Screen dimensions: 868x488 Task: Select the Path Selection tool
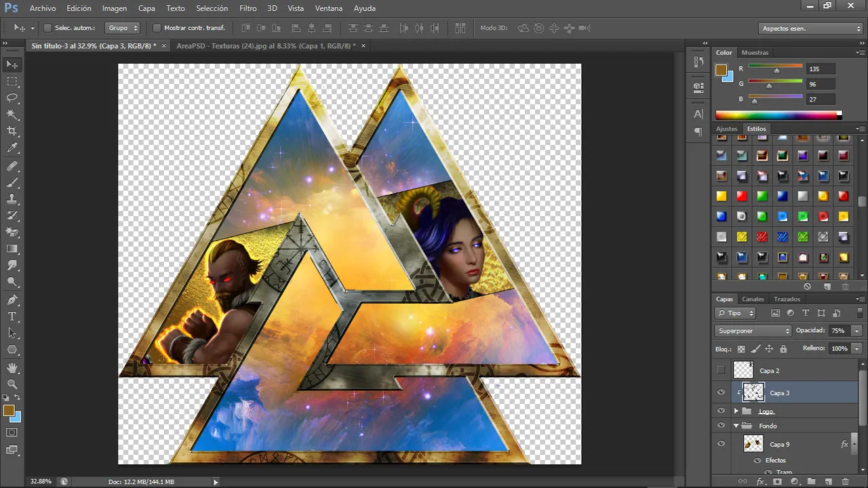pyautogui.click(x=12, y=333)
